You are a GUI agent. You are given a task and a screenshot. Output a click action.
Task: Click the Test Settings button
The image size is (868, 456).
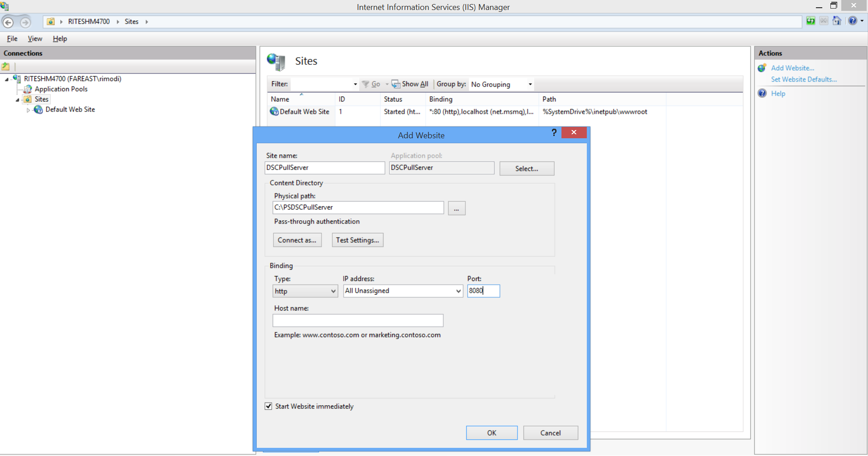point(357,240)
